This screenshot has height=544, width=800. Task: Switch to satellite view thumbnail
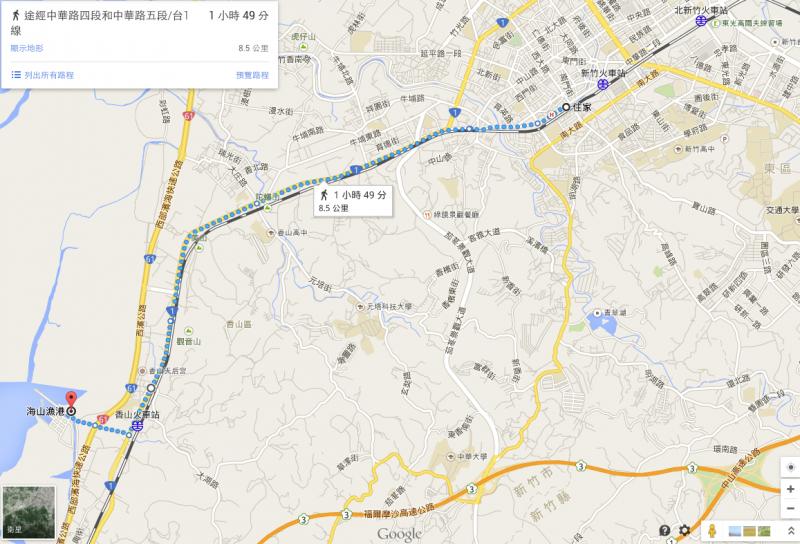(x=29, y=512)
